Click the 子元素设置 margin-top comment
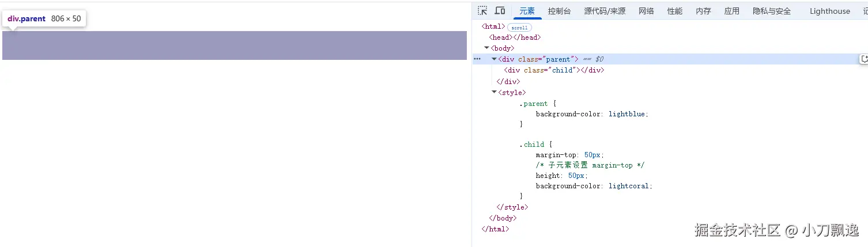This screenshot has height=247, width=868. coord(590,165)
